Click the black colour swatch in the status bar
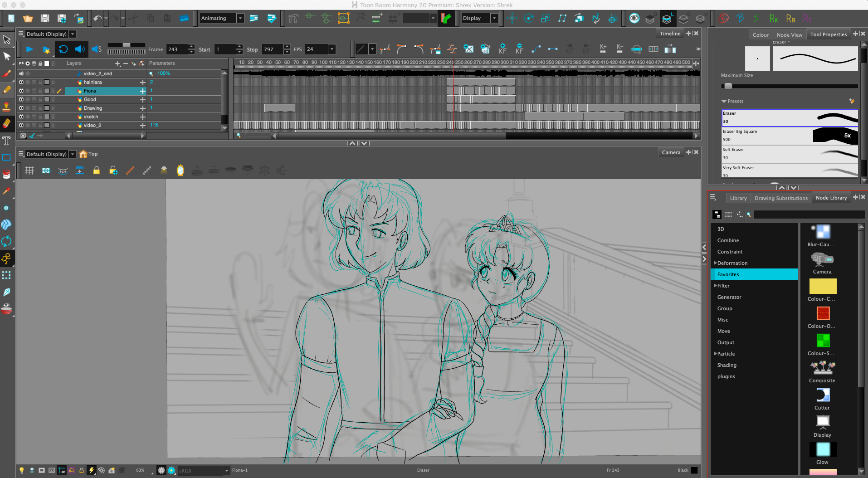868x478 pixels. pyautogui.click(x=694, y=470)
